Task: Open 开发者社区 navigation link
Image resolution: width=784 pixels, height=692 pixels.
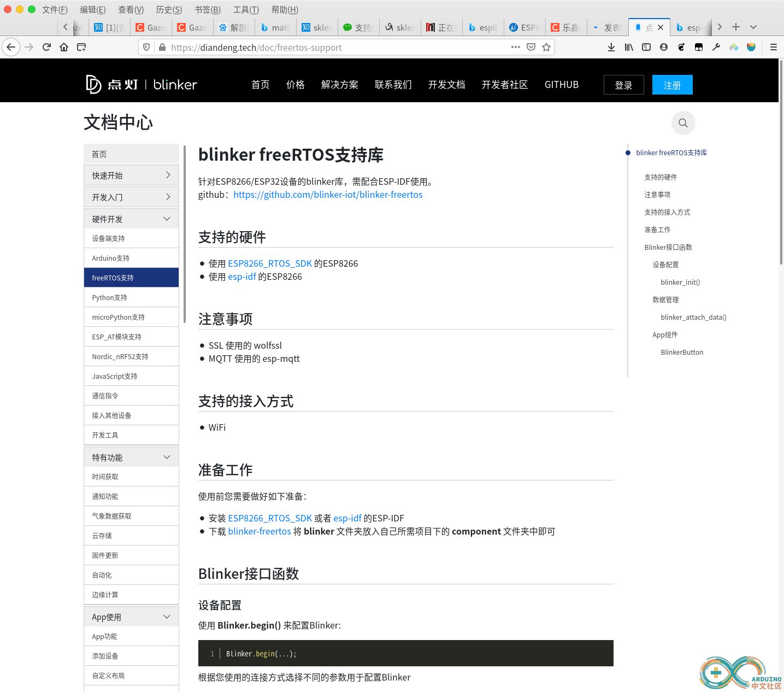Action: tap(505, 85)
